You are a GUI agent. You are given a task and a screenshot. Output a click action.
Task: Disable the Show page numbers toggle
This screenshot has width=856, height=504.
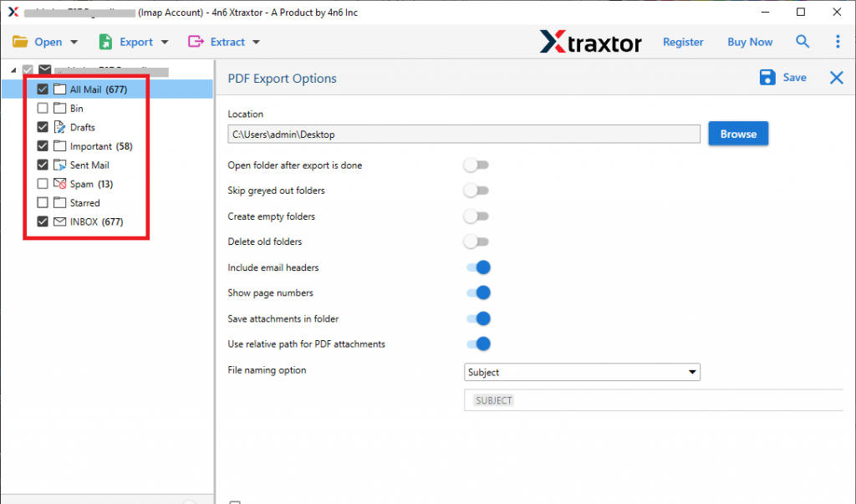point(477,293)
